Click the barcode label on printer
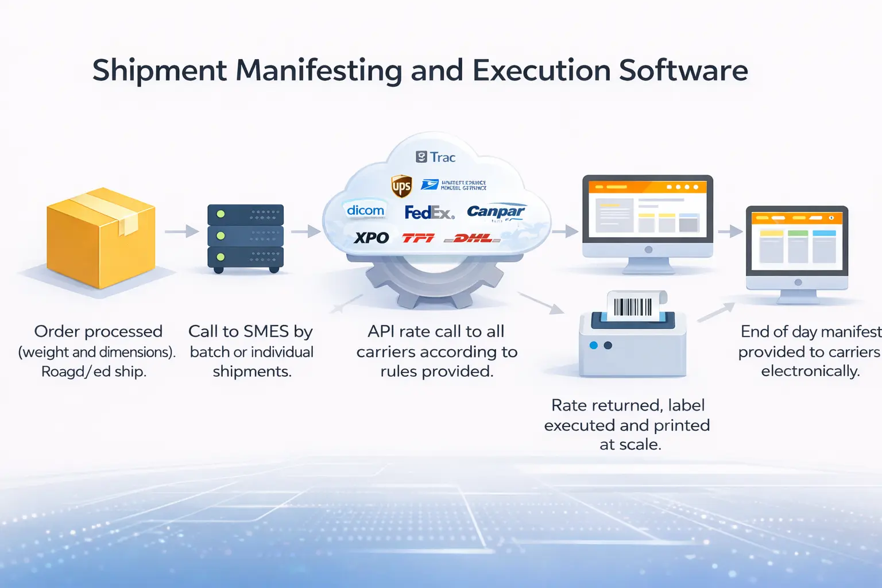882x588 pixels. point(633,307)
